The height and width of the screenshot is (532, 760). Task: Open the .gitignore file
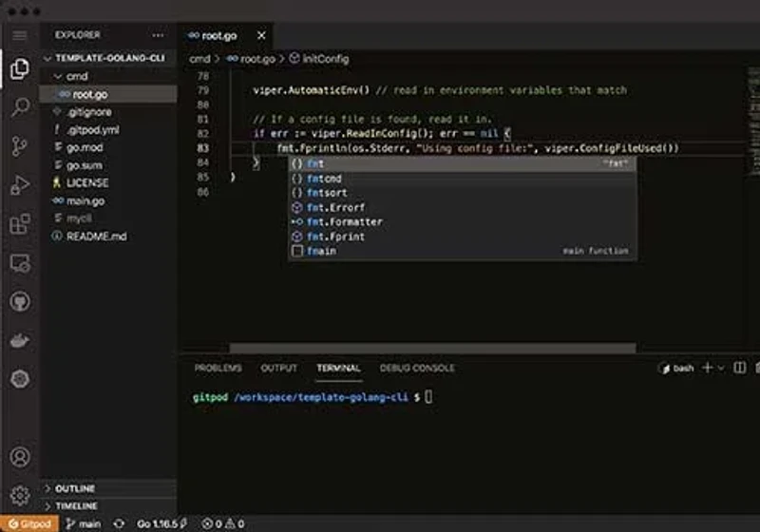(108, 112)
